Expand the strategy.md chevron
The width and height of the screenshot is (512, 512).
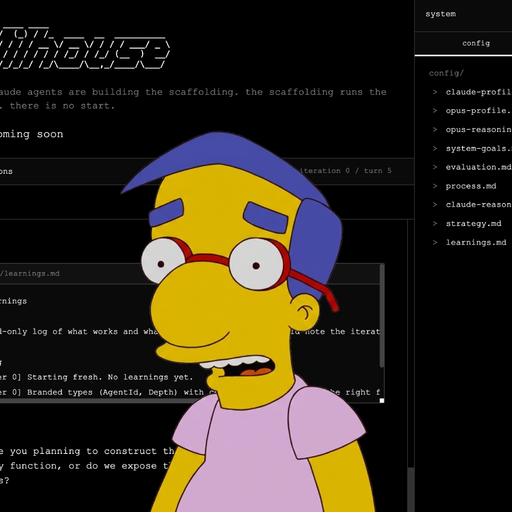coord(435,223)
